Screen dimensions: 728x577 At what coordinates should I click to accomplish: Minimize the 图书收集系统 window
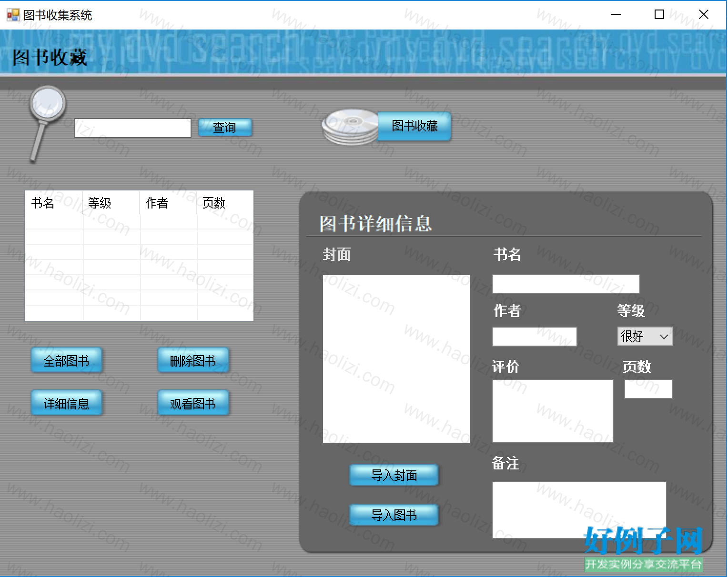616,15
